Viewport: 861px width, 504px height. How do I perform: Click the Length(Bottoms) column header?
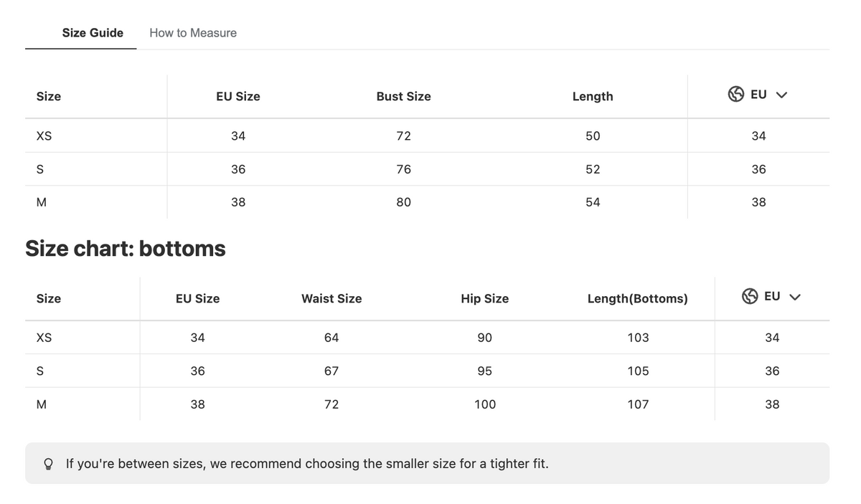638,299
